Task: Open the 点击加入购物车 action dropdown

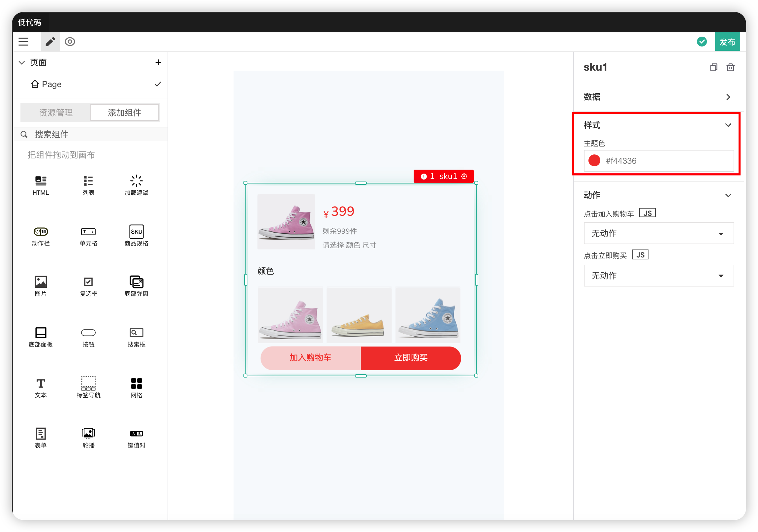Action: [658, 233]
